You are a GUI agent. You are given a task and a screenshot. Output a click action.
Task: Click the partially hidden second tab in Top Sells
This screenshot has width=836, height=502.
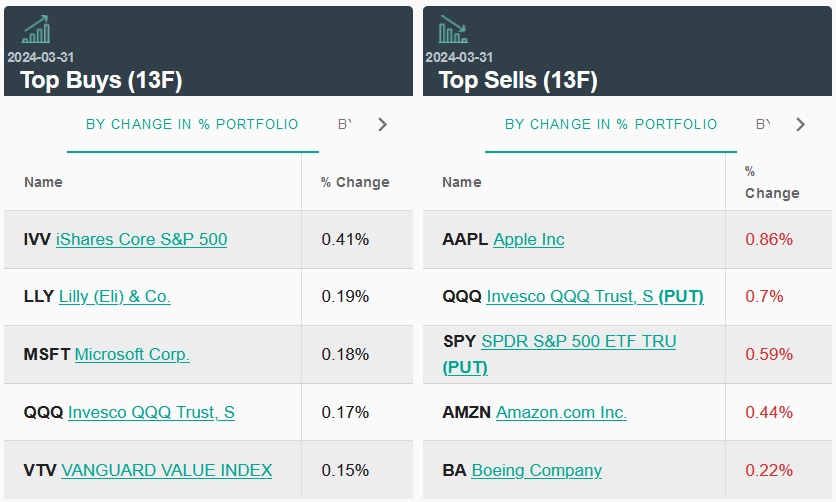(x=763, y=125)
